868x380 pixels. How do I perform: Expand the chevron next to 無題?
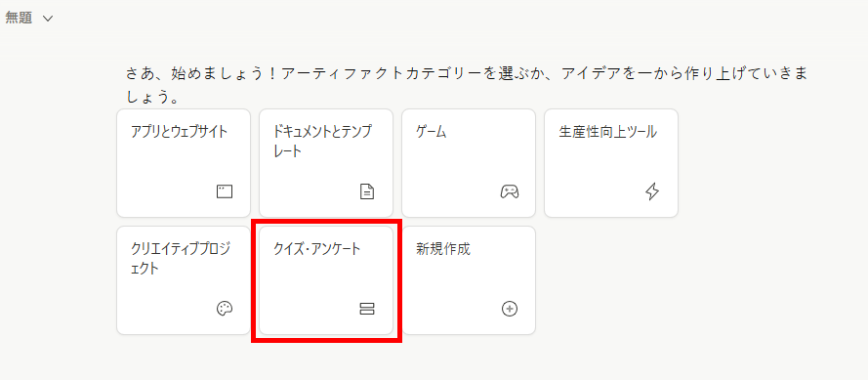(x=48, y=19)
